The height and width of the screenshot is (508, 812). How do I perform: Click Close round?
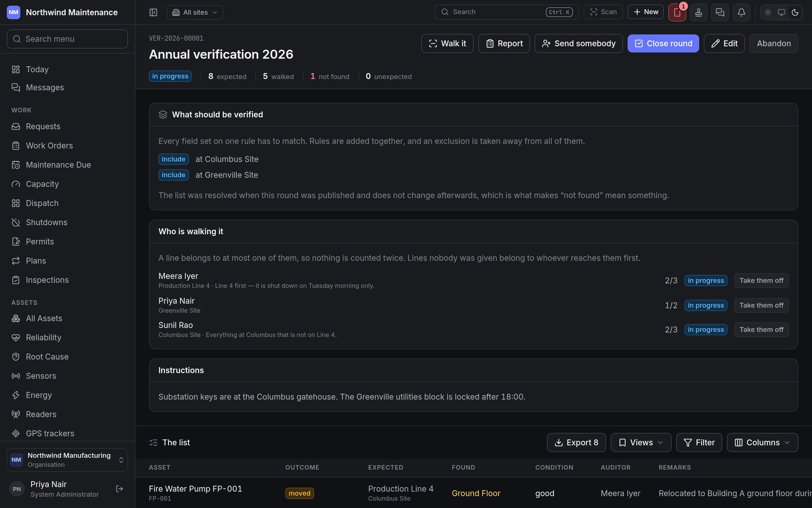663,43
